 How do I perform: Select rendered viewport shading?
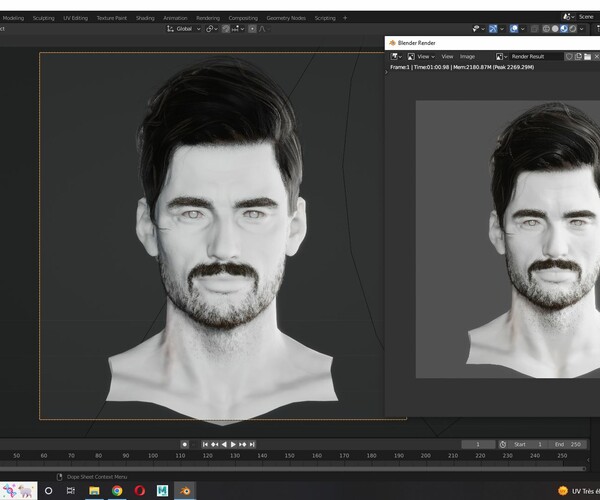573,29
